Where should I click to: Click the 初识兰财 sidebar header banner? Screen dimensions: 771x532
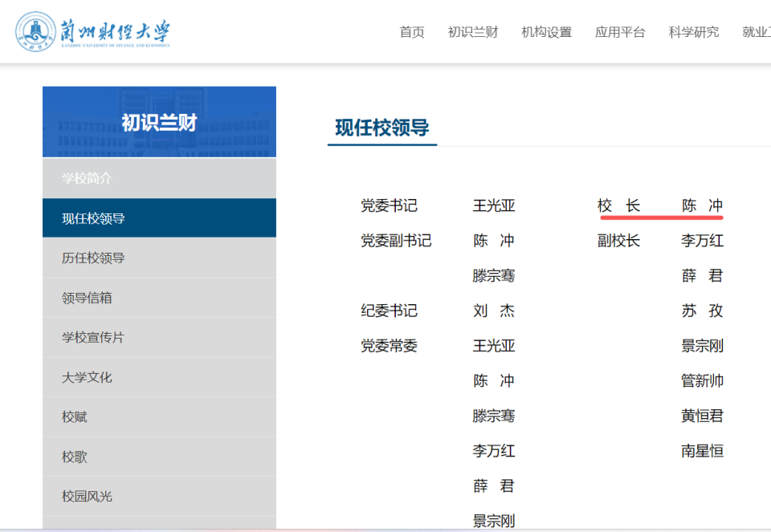click(x=159, y=121)
